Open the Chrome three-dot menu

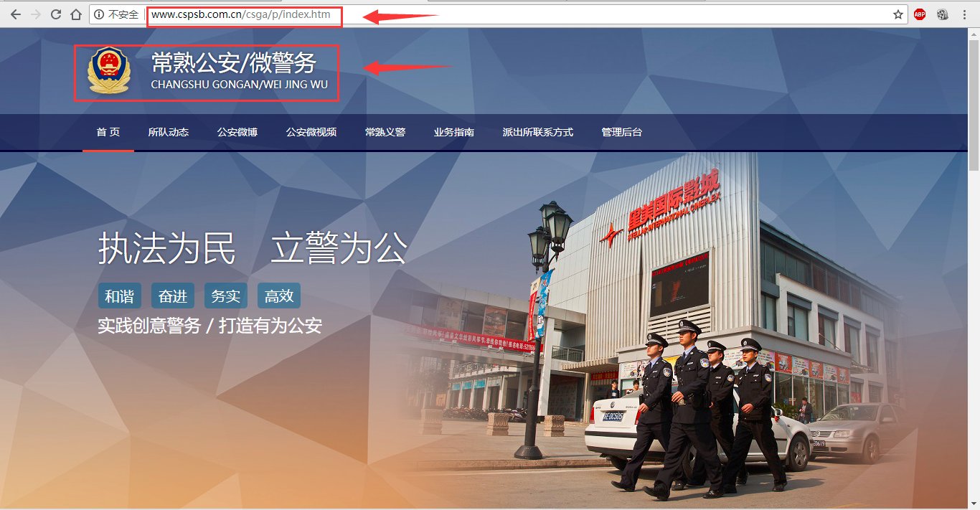965,14
